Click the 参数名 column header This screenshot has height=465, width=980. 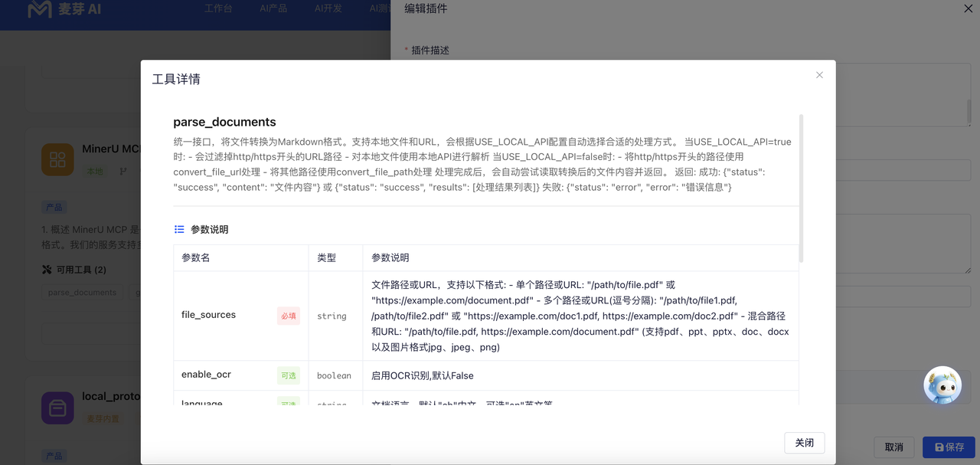tap(196, 257)
